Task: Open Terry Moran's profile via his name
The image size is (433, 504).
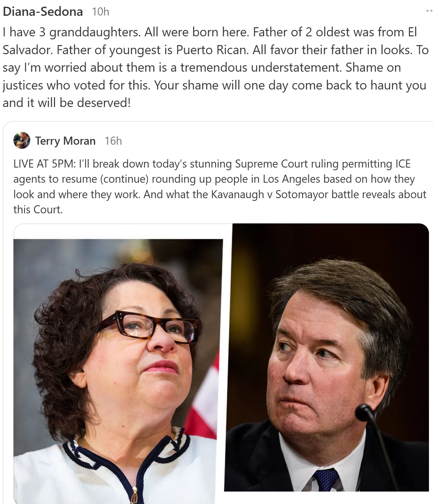Action: pyautogui.click(x=65, y=141)
